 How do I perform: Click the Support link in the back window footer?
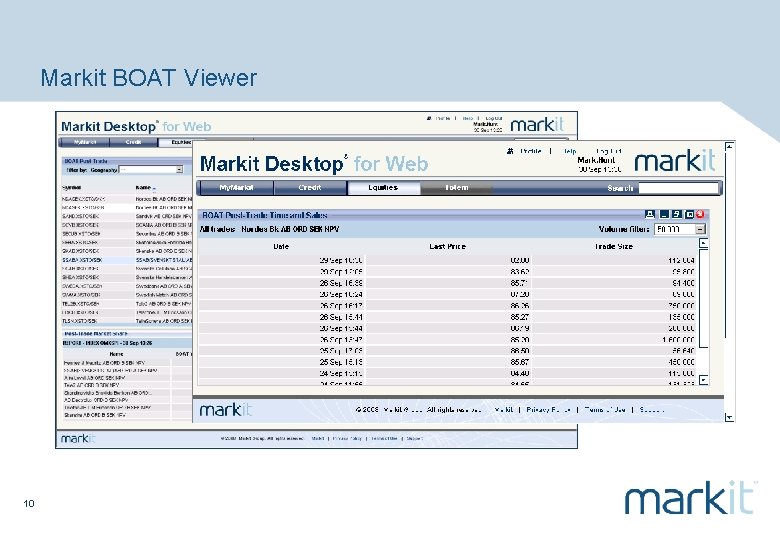coord(415,439)
